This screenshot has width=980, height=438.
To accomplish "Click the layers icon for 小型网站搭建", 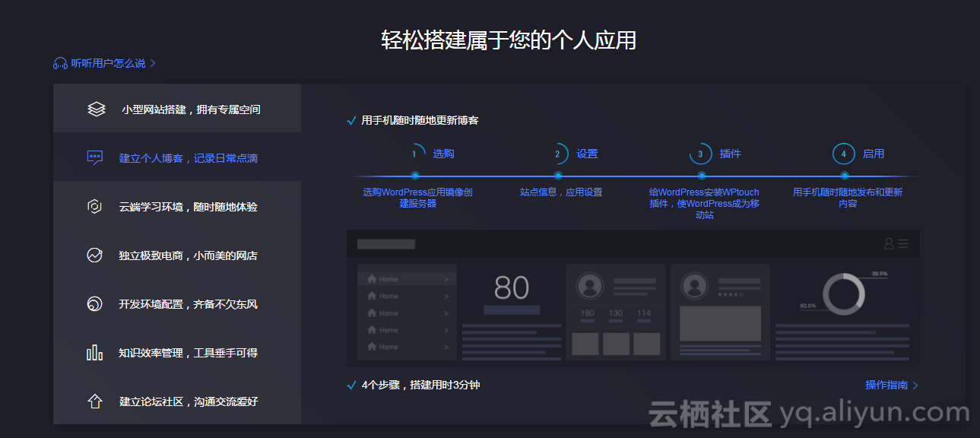I will 96,109.
